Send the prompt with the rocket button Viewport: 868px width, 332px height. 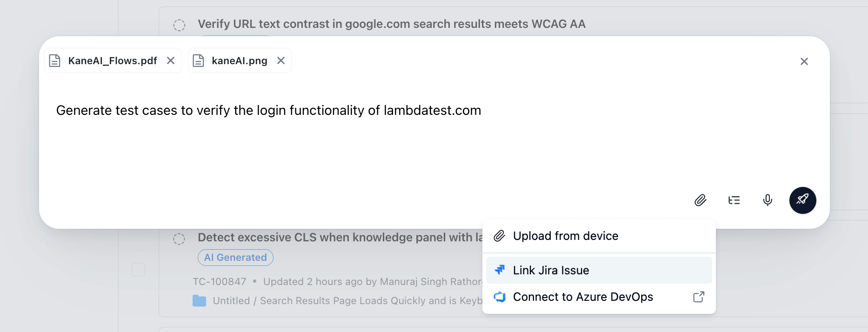(x=802, y=200)
